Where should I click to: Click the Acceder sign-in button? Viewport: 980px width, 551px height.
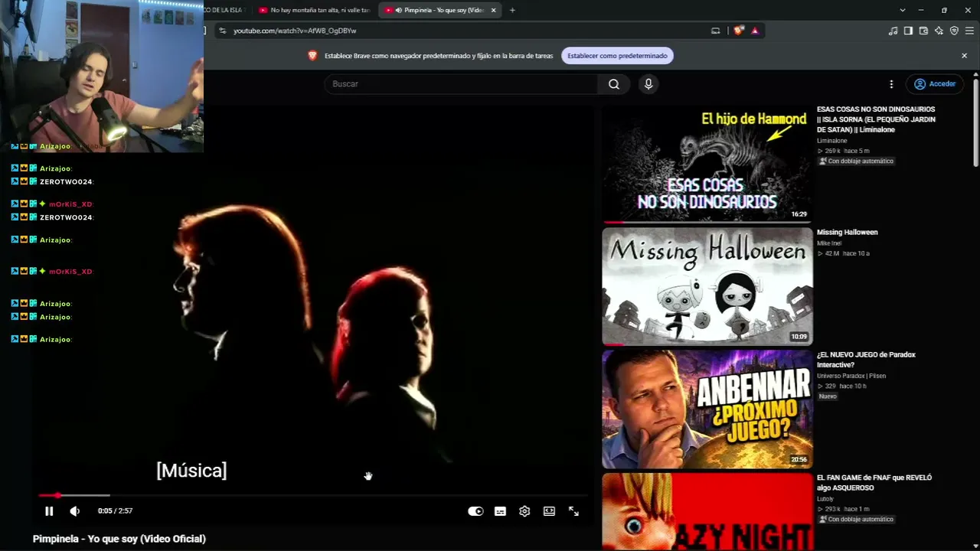pos(935,84)
